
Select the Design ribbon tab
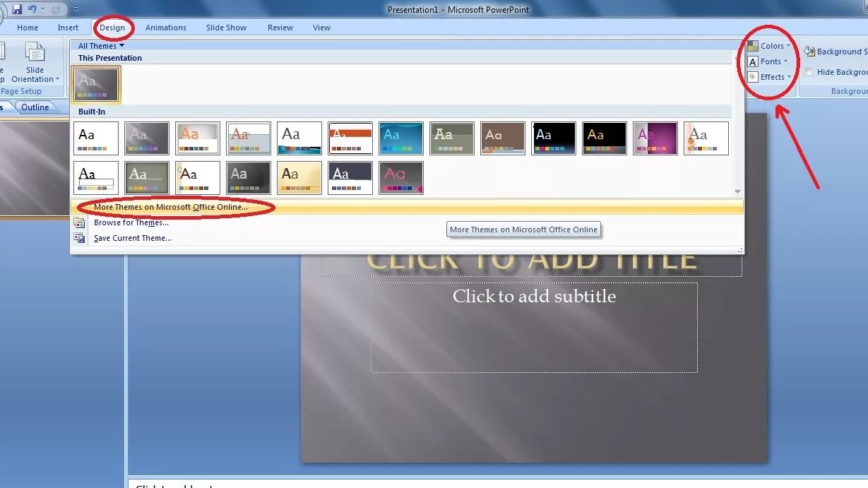[x=112, y=28]
